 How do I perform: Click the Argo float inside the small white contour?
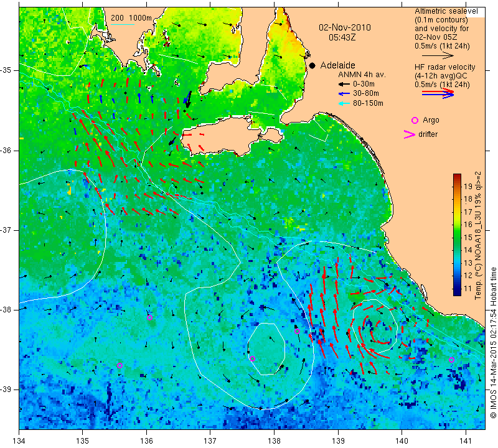click(x=252, y=359)
